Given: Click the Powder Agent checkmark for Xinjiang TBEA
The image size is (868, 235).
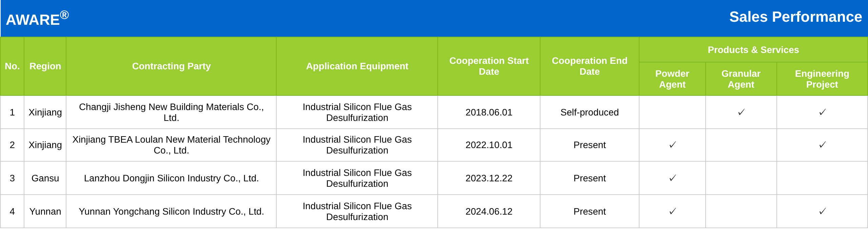Looking at the screenshot, I should pos(672,145).
